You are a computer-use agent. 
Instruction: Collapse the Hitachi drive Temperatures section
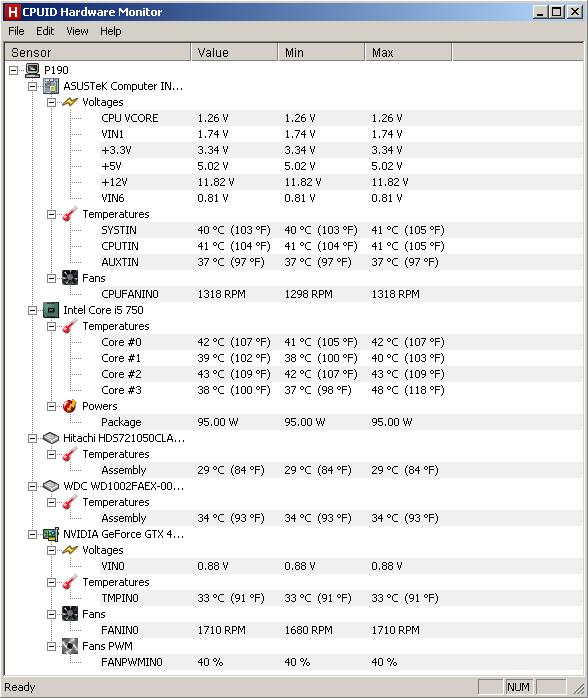coord(52,454)
